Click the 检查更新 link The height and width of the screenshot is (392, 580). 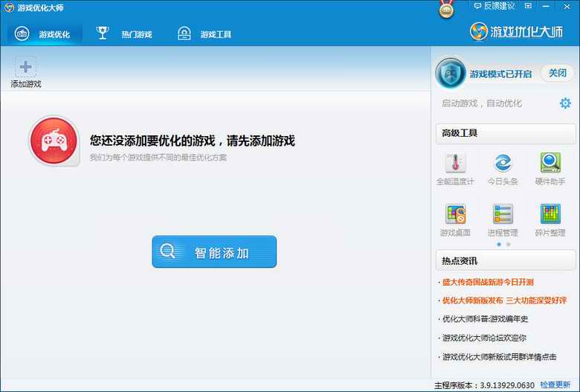(x=555, y=385)
